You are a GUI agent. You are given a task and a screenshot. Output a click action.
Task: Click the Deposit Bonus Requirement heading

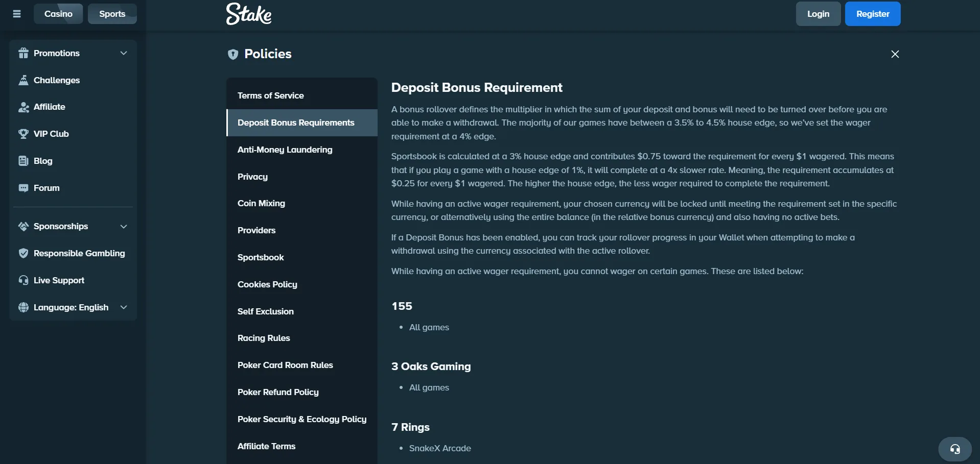(x=477, y=88)
